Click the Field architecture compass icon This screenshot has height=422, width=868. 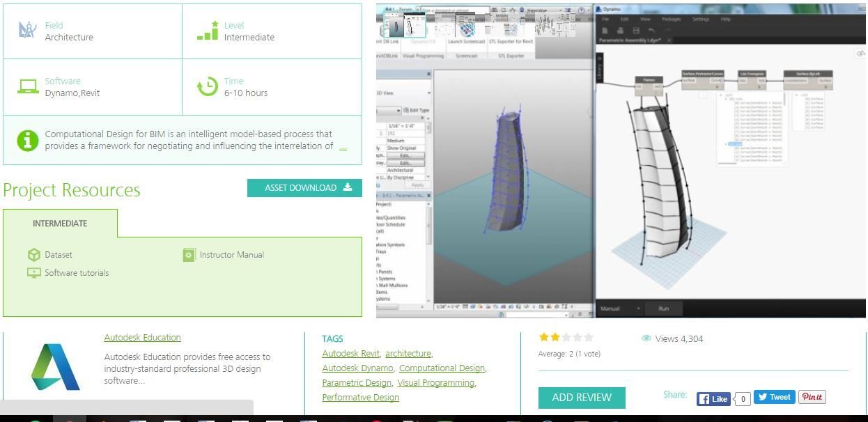pyautogui.click(x=27, y=30)
